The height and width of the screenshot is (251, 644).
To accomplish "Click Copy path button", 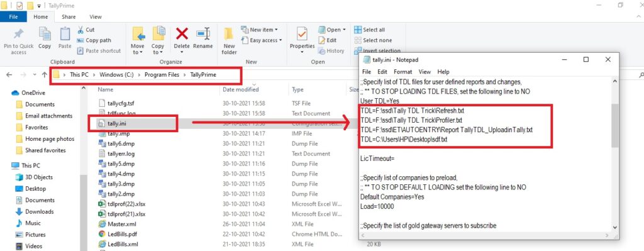I will click(94, 40).
